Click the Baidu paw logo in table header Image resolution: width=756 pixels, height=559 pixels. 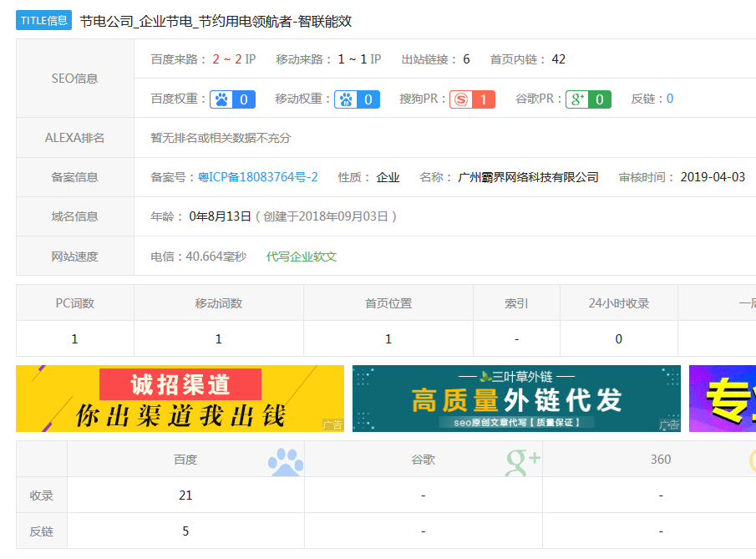coord(286,462)
